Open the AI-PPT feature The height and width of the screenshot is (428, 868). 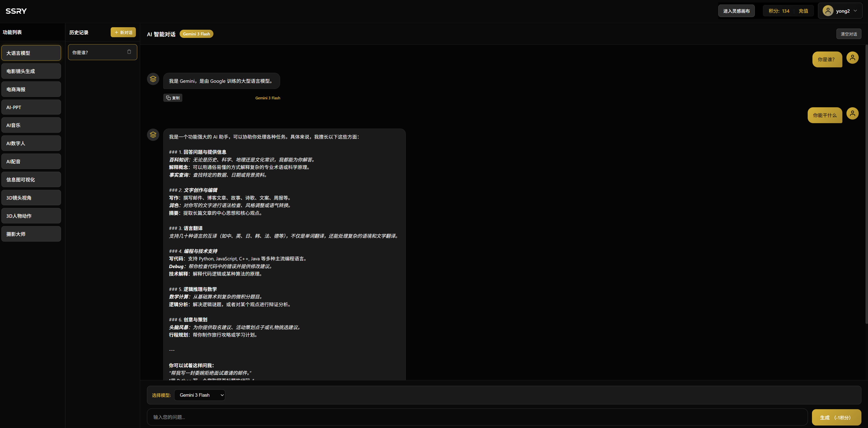31,107
